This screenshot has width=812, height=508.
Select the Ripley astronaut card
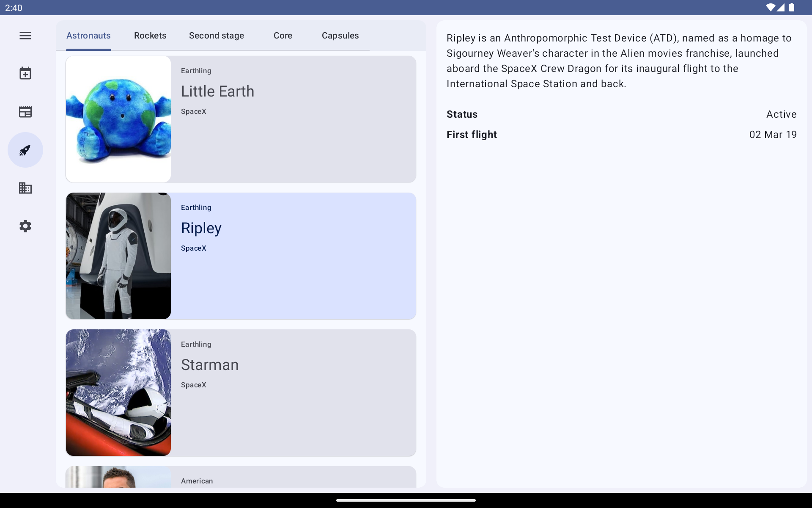pyautogui.click(x=241, y=256)
